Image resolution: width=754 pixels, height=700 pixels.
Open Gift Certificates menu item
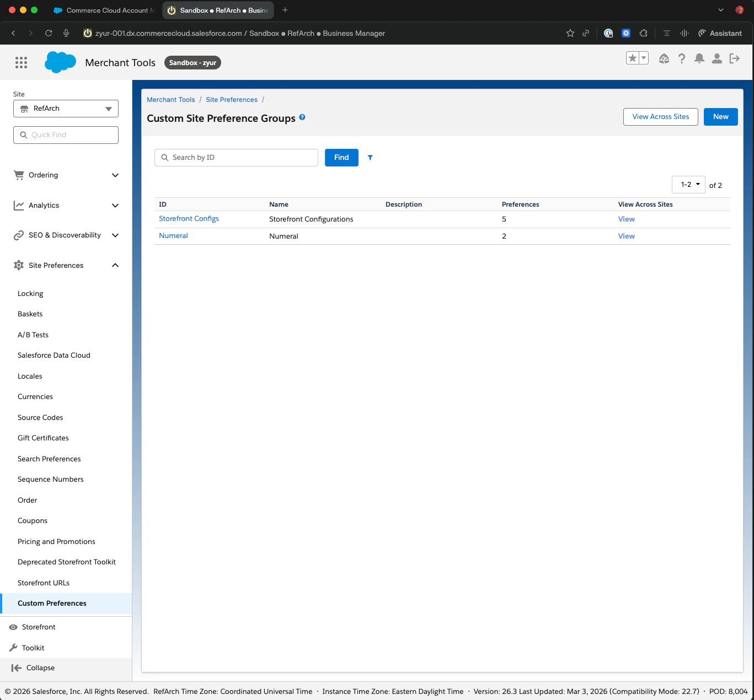[43, 438]
